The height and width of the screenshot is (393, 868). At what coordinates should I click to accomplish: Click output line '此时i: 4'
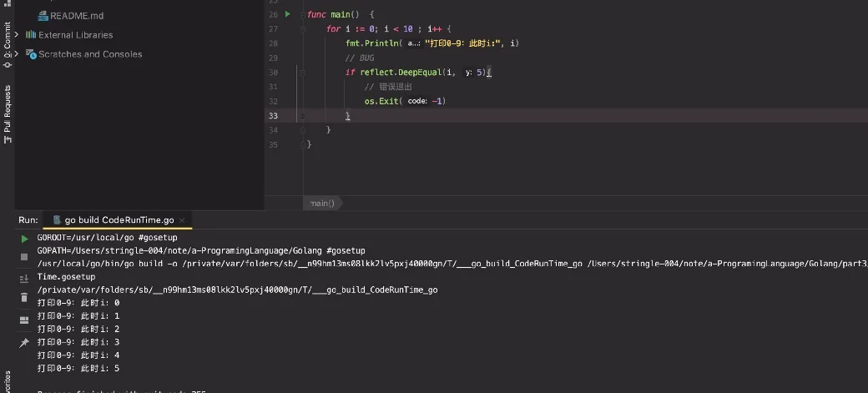point(78,355)
